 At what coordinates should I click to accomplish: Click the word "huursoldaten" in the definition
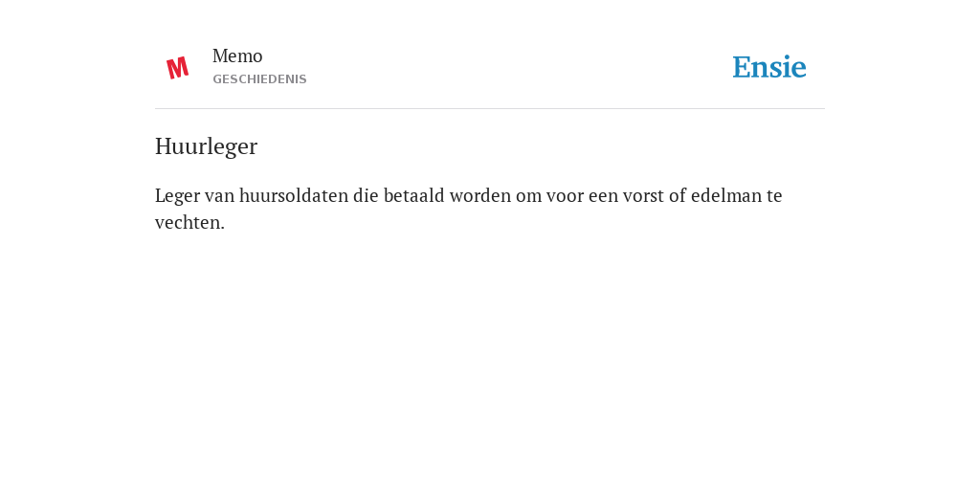click(294, 195)
